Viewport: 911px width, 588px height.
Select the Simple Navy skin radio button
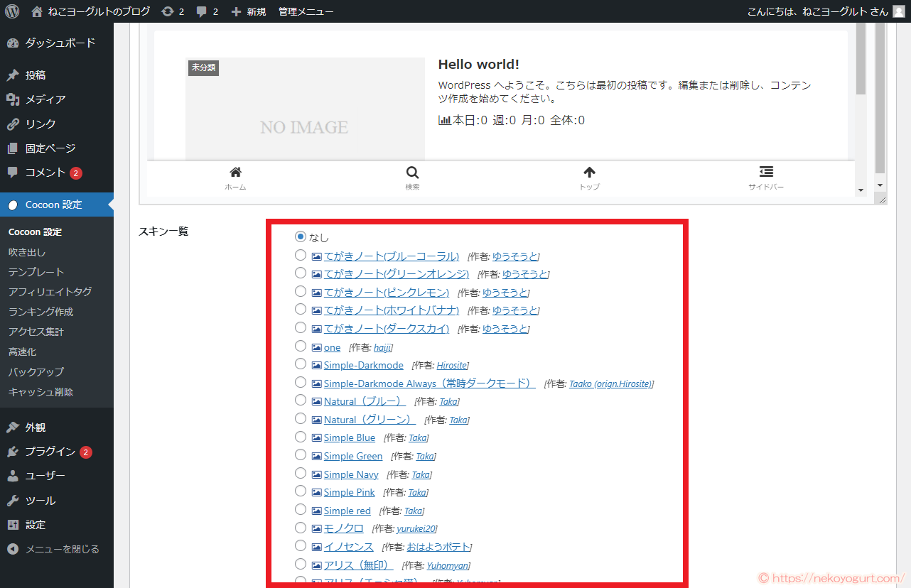click(301, 474)
